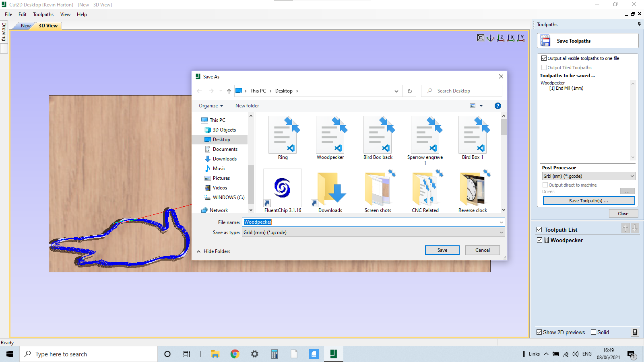
Task: Click the Save Toolpath(s) button
Action: tap(588, 200)
